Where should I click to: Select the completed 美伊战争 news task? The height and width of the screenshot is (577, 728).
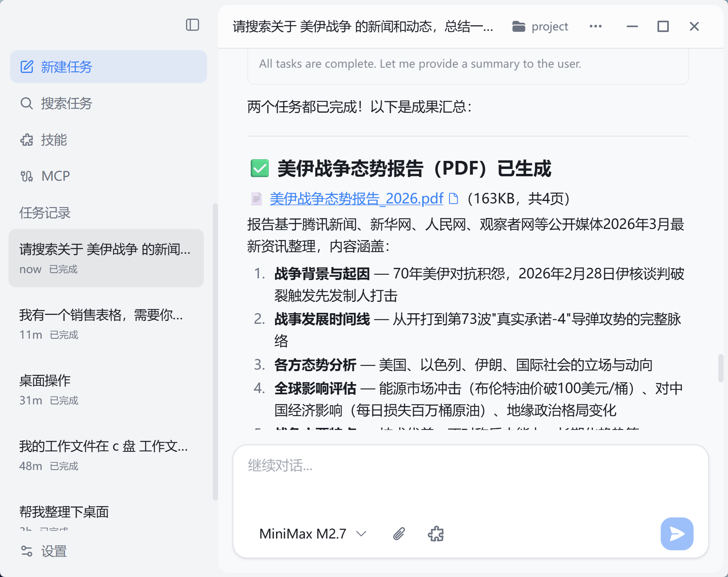(x=105, y=258)
